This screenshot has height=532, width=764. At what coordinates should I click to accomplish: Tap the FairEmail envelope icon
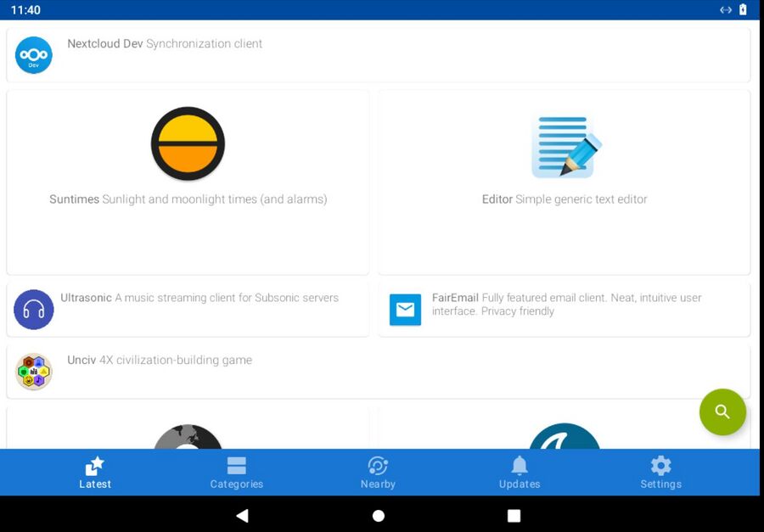click(x=405, y=310)
